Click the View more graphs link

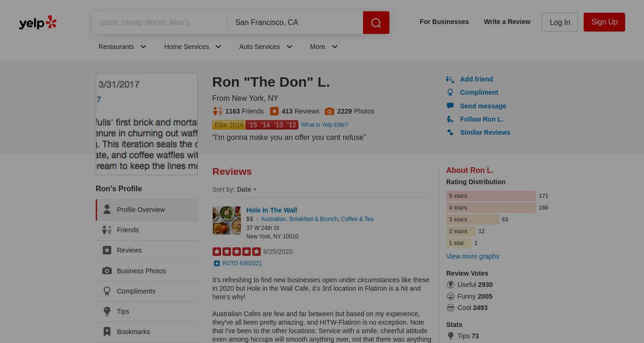pos(472,256)
